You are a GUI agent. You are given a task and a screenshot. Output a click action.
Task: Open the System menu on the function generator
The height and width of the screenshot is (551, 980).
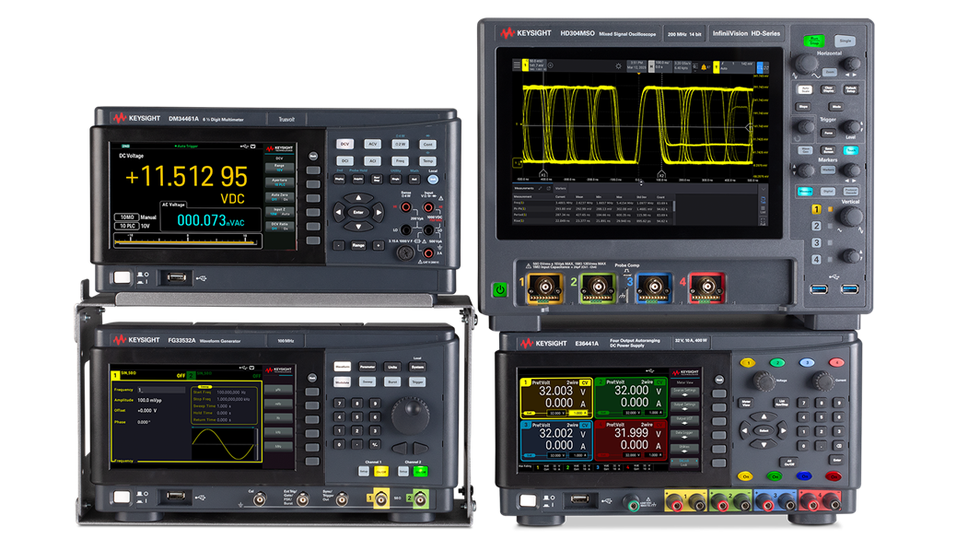point(417,367)
